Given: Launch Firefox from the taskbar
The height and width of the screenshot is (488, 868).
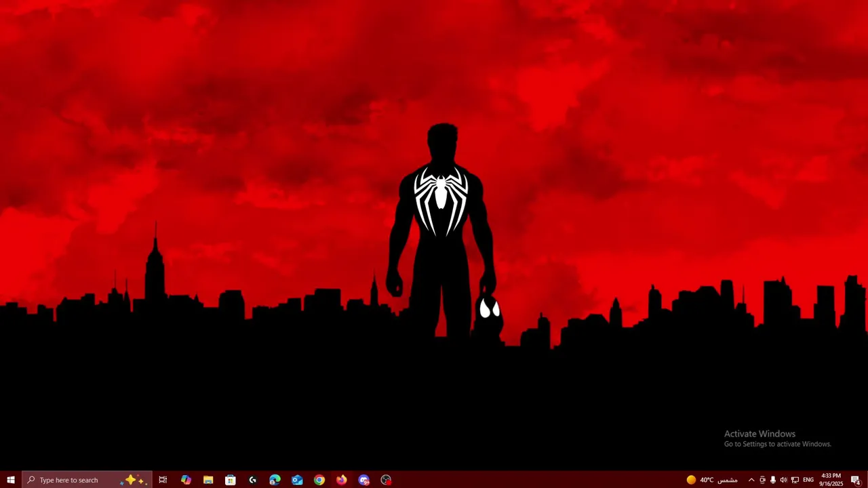Looking at the screenshot, I should point(342,480).
